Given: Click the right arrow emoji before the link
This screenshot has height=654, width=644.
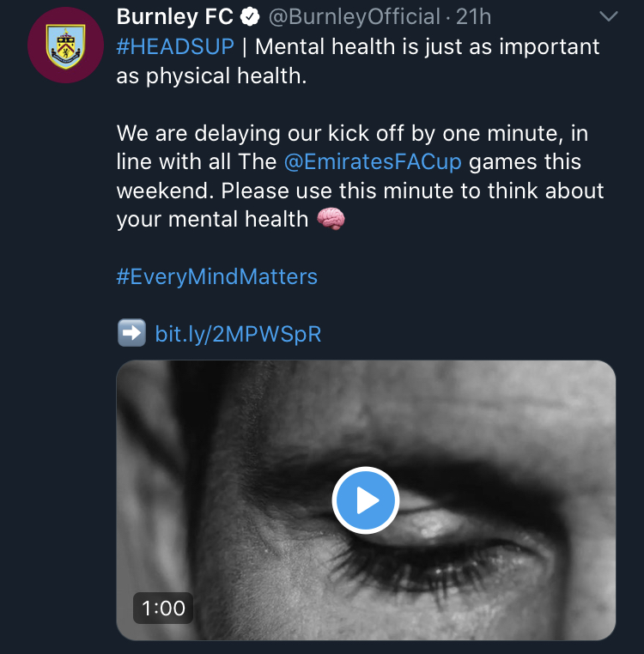Looking at the screenshot, I should tap(131, 333).
